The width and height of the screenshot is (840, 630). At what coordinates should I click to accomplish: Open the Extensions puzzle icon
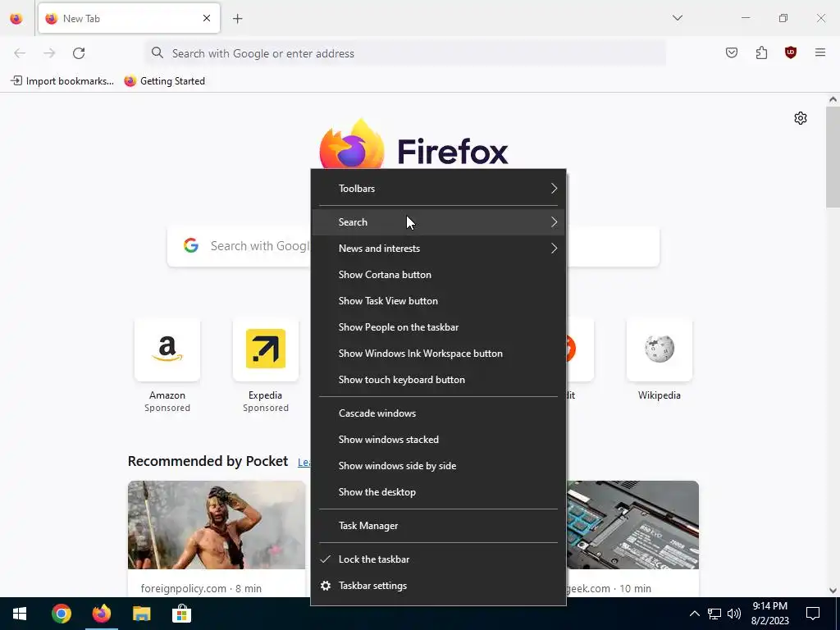(x=761, y=52)
